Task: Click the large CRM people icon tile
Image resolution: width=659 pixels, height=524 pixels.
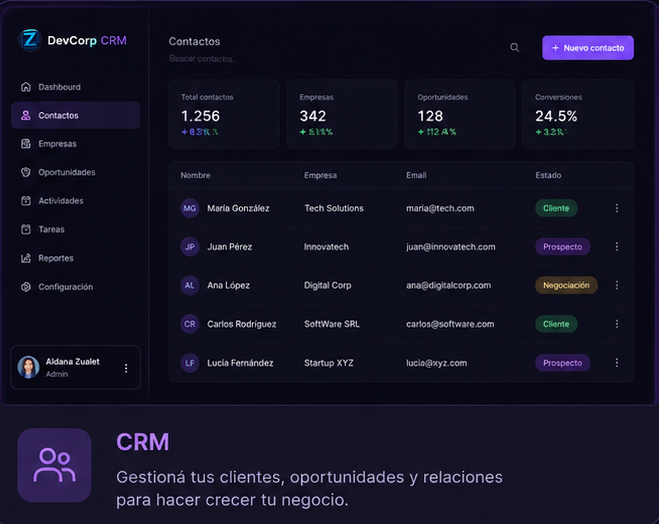Action: tap(54, 465)
